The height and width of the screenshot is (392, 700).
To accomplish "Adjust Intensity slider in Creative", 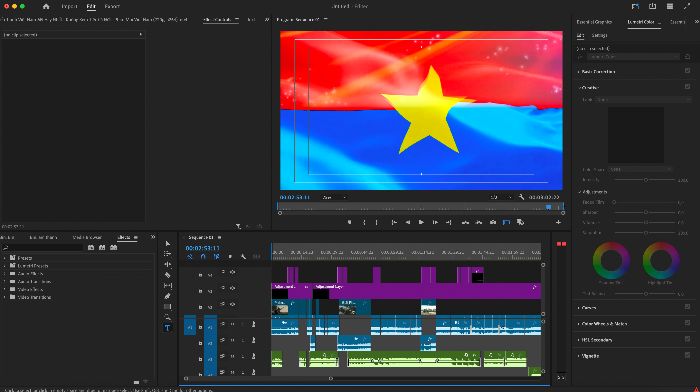I will 646,180.
